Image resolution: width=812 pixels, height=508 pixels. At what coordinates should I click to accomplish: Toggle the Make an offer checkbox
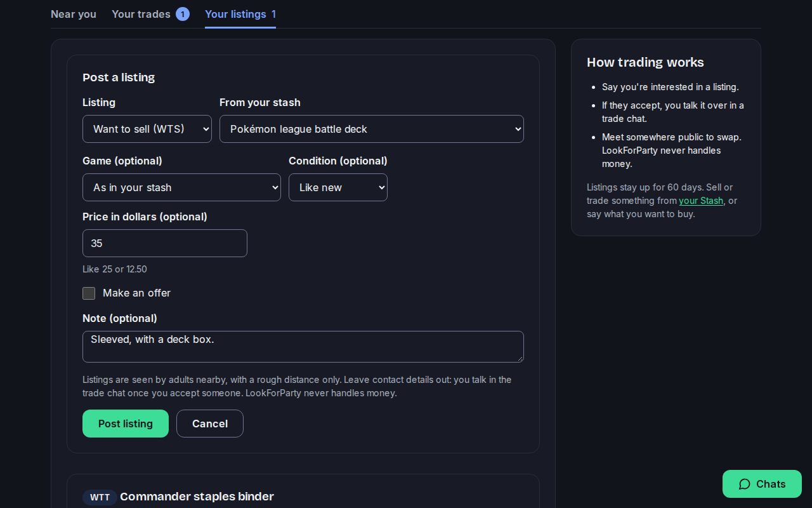point(89,293)
